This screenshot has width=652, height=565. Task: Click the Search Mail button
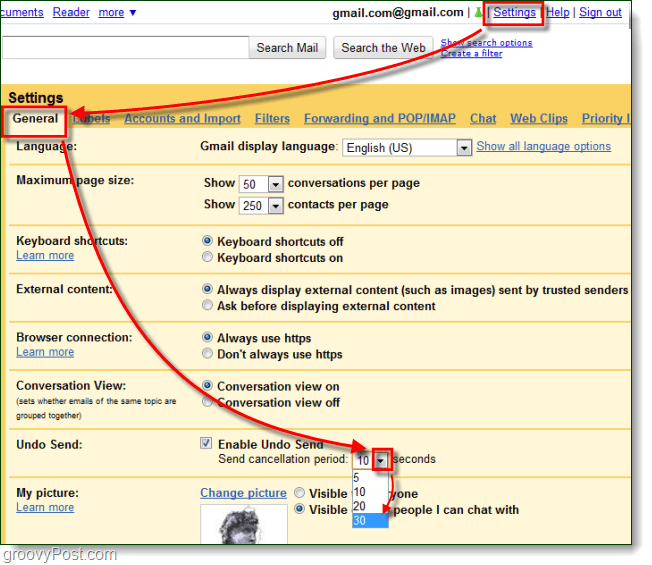287,48
